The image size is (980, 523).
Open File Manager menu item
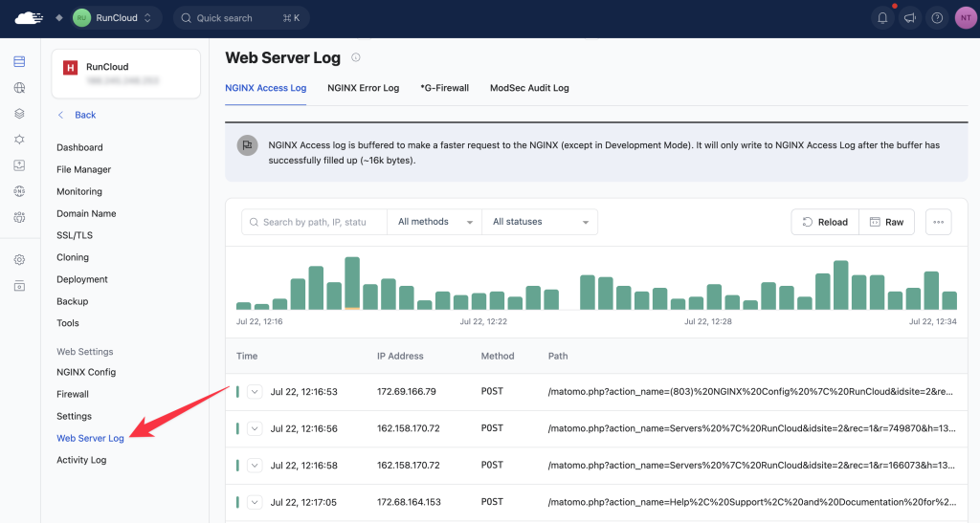[84, 169]
